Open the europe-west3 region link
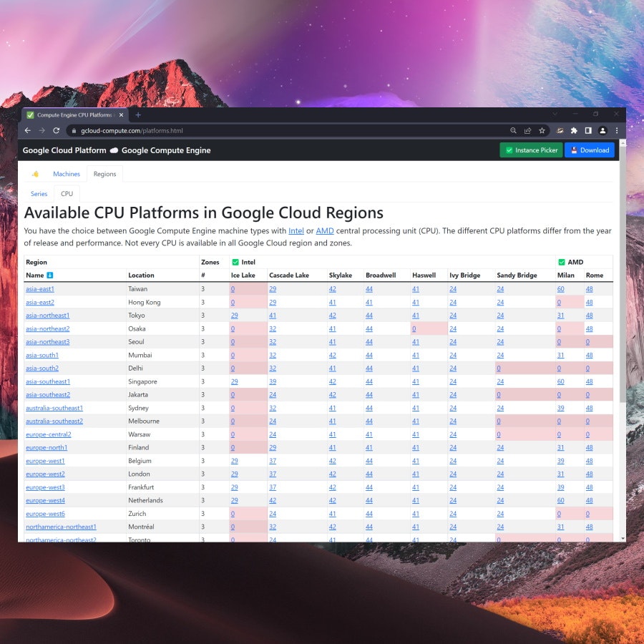 coord(45,487)
